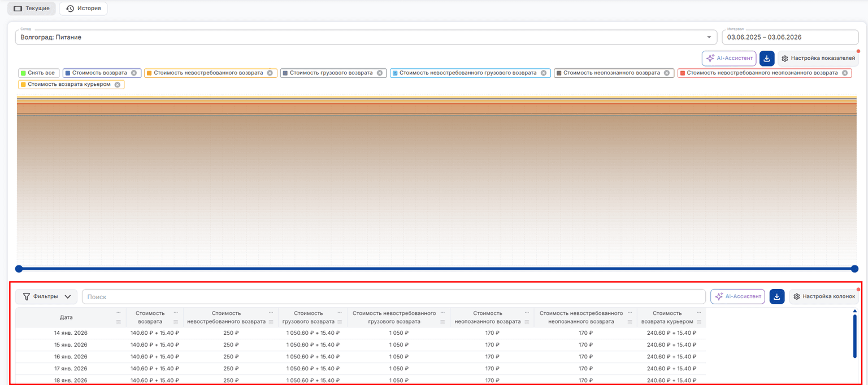Click into the Поиск search field
The image size is (868, 385).
tap(394, 296)
